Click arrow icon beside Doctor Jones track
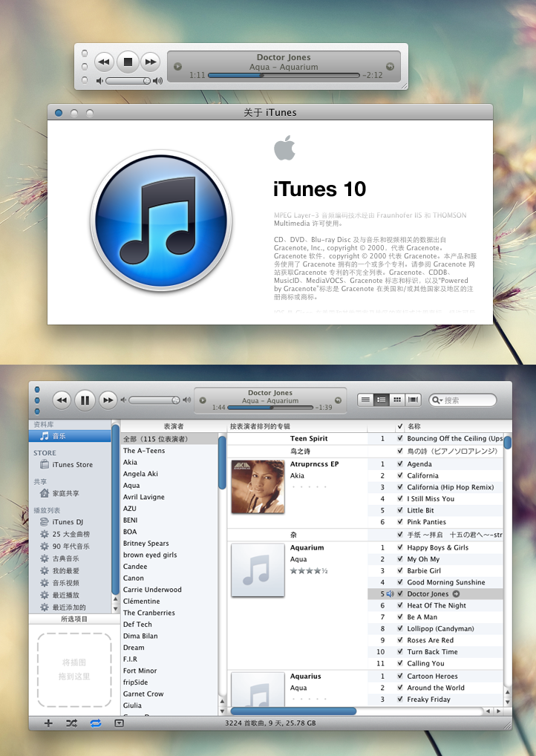Screen dimensions: 536x756 point(456,594)
